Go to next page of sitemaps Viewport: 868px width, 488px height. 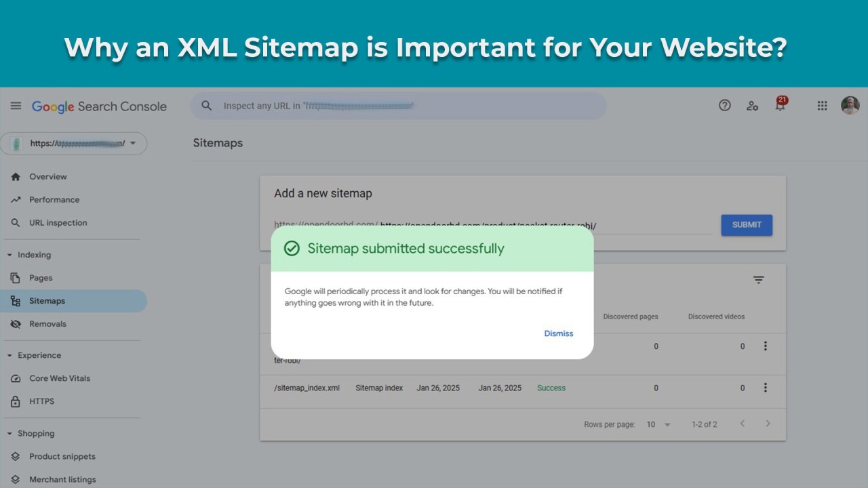click(768, 424)
